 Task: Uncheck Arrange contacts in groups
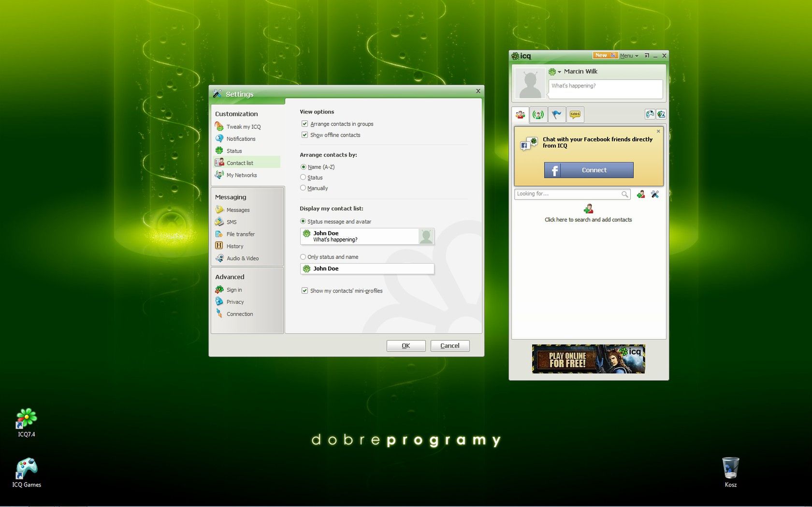[x=304, y=124]
